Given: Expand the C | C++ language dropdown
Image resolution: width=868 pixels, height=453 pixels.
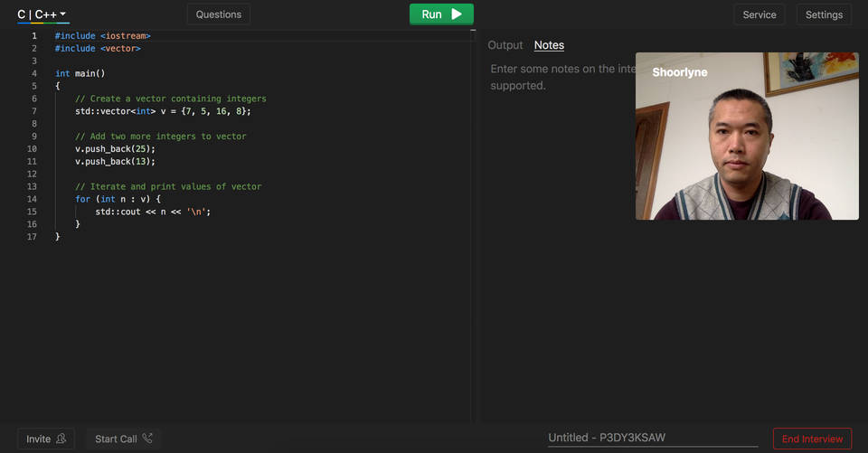Looking at the screenshot, I should tap(42, 14).
